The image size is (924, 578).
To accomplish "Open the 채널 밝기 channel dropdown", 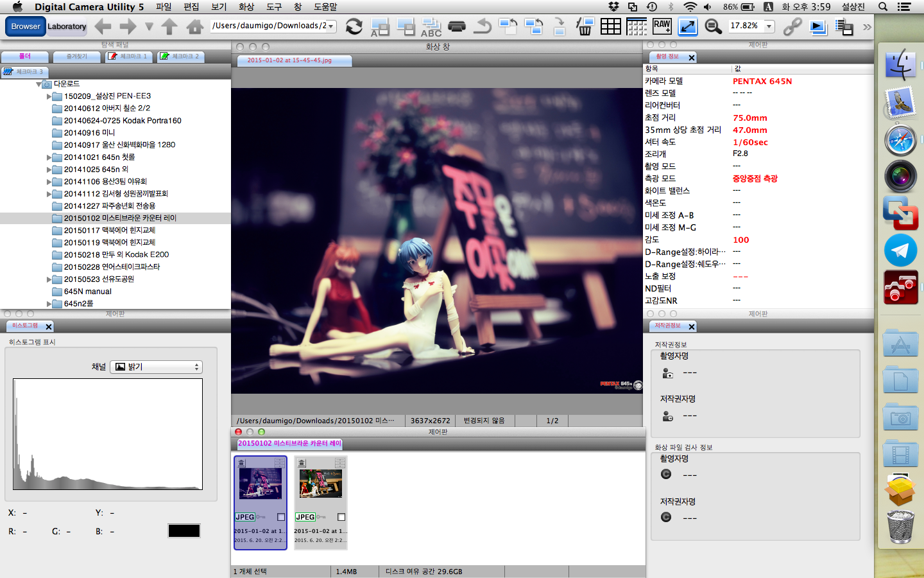I will click(x=156, y=367).
